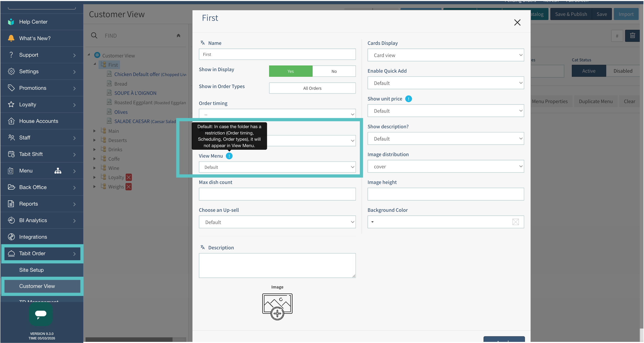Open Customer View submenu item
644x343 pixels.
(x=42, y=286)
